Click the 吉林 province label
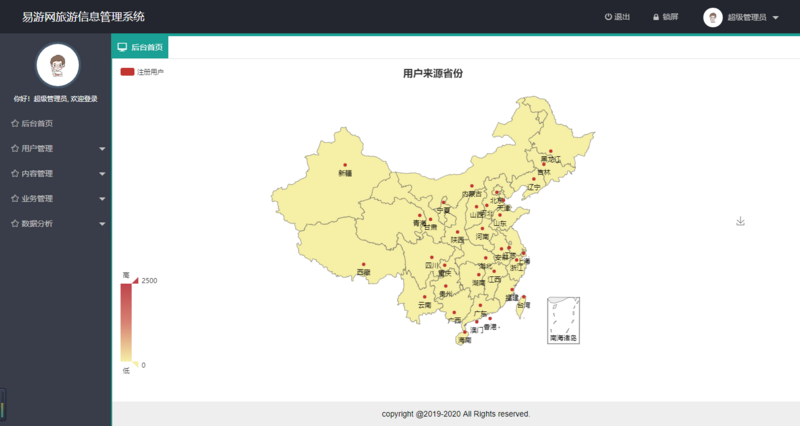Image resolution: width=800 pixels, height=426 pixels. [x=544, y=172]
